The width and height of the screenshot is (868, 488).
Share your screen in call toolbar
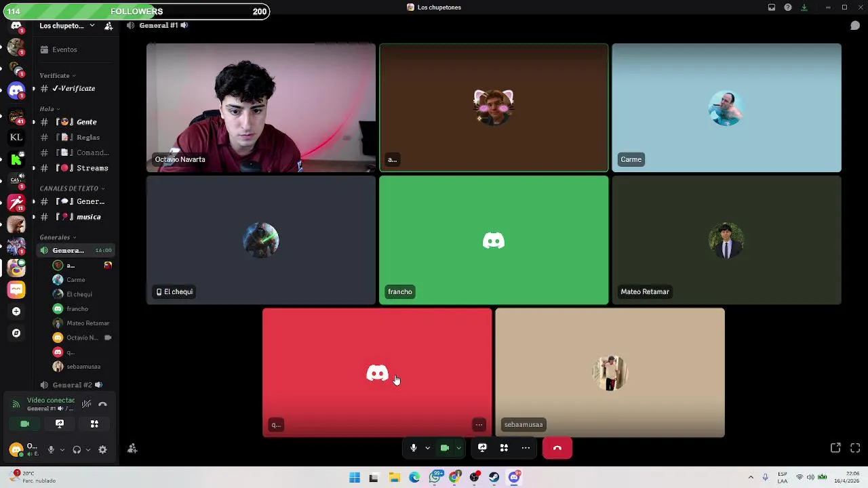pos(482,448)
